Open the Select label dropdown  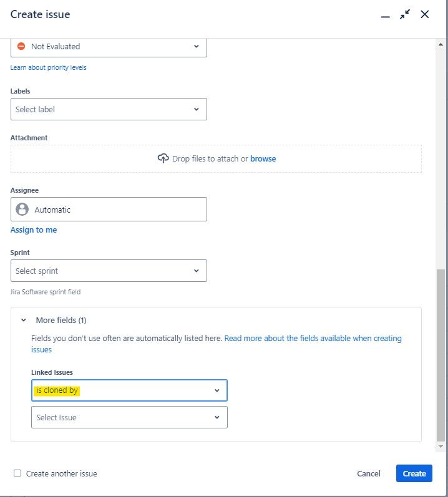109,109
